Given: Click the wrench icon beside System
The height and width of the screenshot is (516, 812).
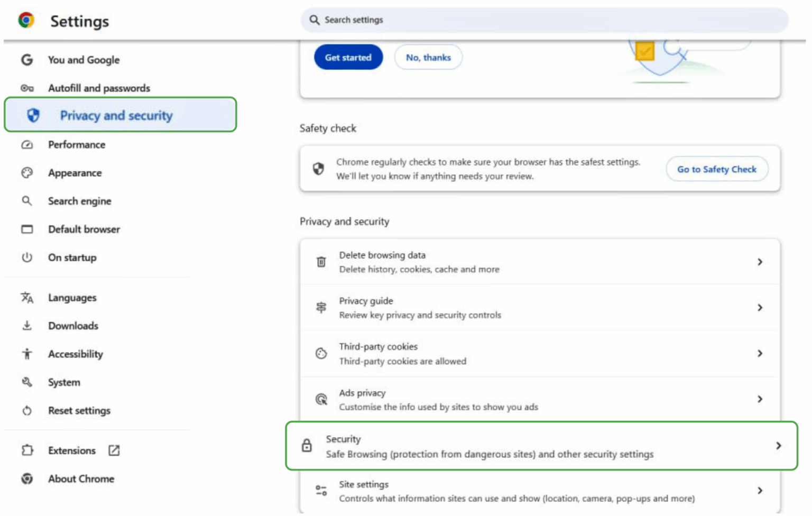Looking at the screenshot, I should pos(27,382).
